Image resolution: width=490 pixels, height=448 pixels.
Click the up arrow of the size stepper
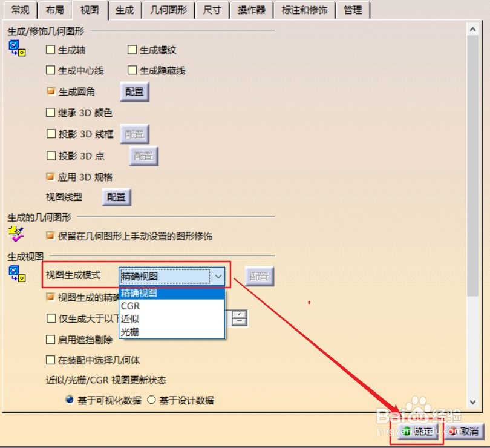[x=238, y=314]
